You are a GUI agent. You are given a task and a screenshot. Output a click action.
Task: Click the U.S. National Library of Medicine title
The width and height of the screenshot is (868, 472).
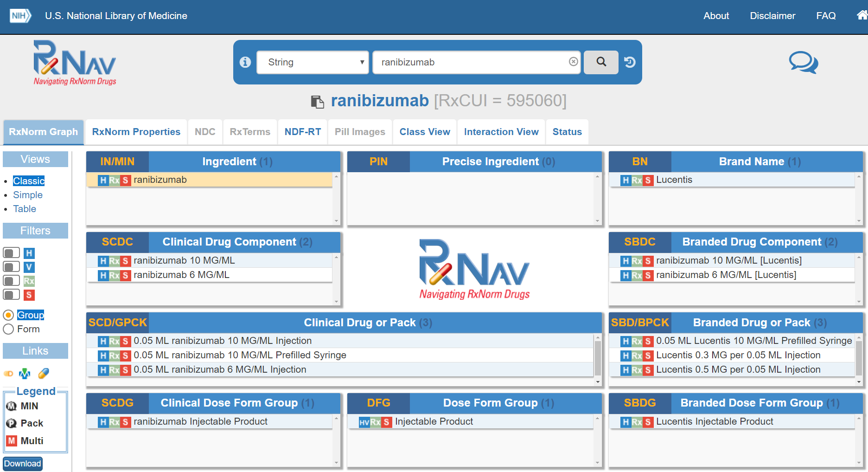(116, 16)
